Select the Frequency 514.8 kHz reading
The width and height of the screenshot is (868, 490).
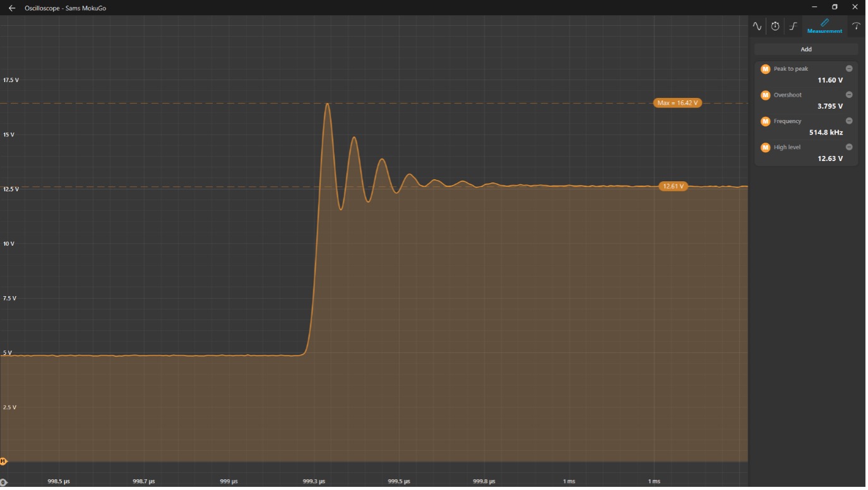826,133
